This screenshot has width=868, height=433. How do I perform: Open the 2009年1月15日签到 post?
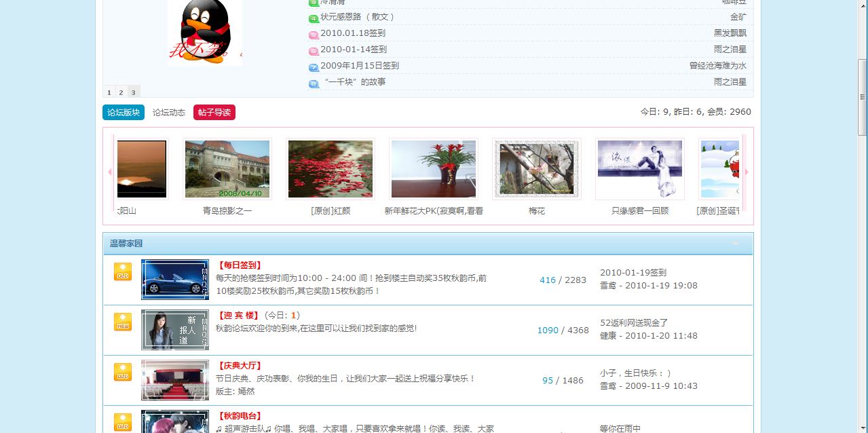(360, 66)
